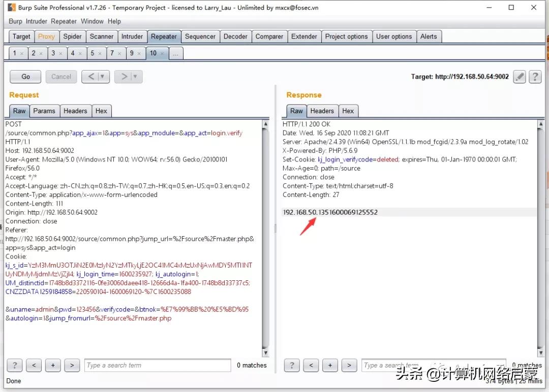Click next match arrow in response search
Screen dimensions: 549x392
pos(349,366)
